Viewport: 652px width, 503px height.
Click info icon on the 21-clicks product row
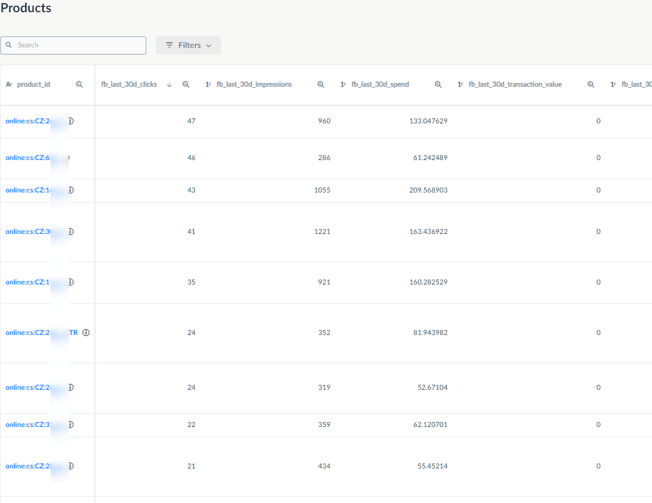tap(70, 466)
